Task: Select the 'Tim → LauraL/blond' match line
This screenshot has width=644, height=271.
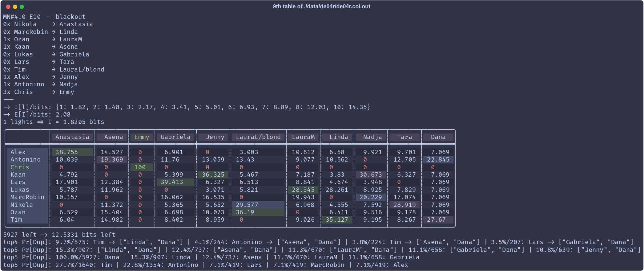Action: point(54,69)
